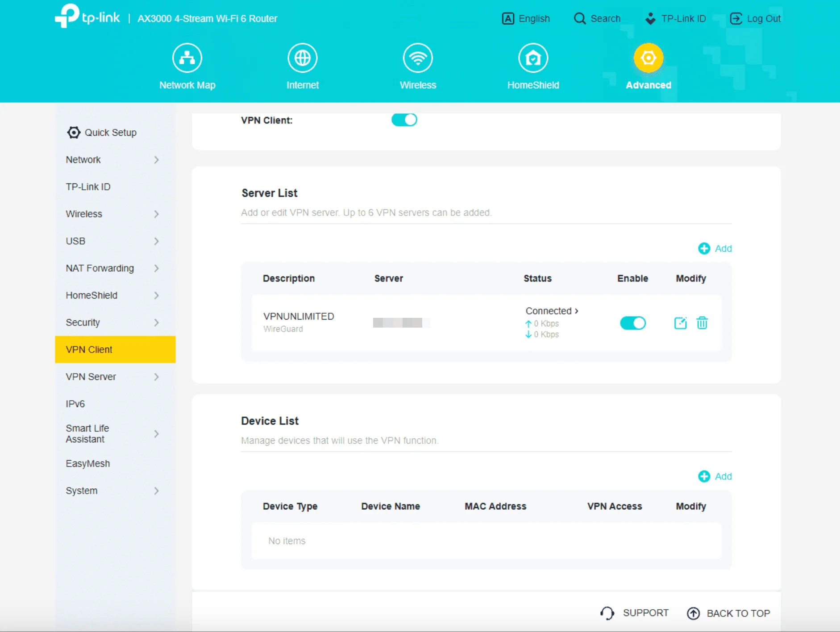Open the Wireless Wi-Fi icon

(418, 58)
